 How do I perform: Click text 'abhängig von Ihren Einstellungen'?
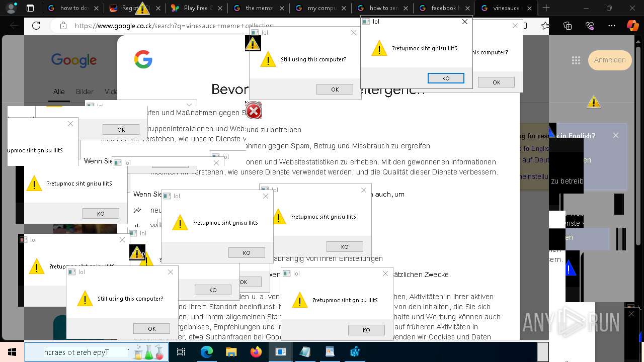(328, 258)
